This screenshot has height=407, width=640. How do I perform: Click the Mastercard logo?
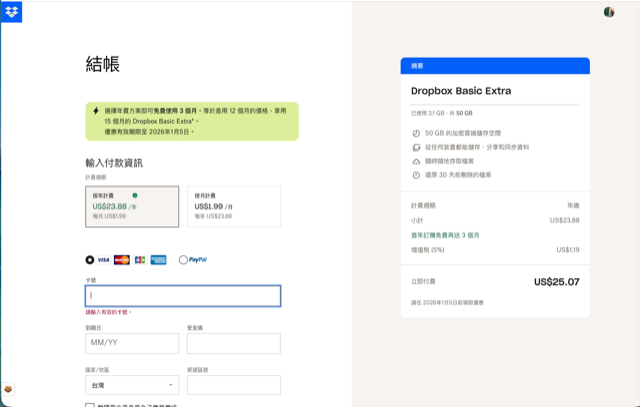(x=122, y=260)
